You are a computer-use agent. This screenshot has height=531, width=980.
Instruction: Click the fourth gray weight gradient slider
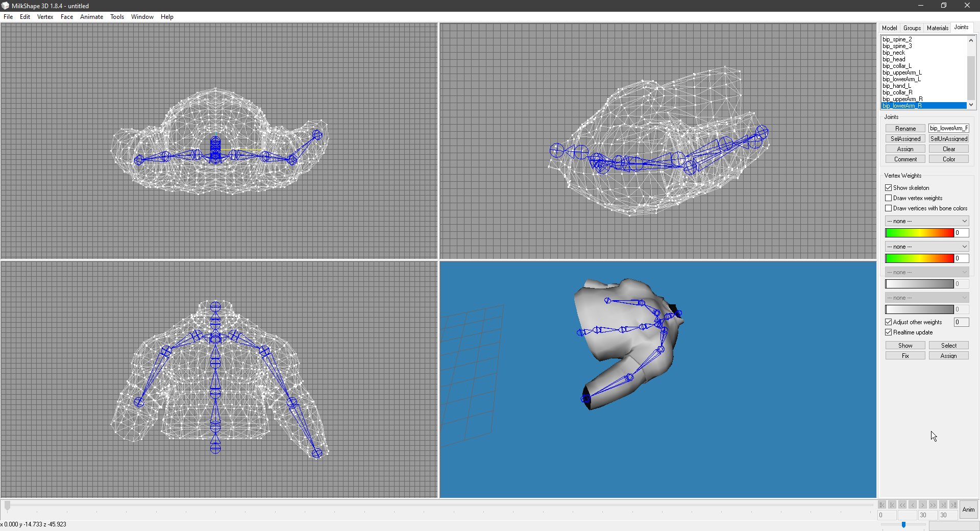pyautogui.click(x=919, y=309)
